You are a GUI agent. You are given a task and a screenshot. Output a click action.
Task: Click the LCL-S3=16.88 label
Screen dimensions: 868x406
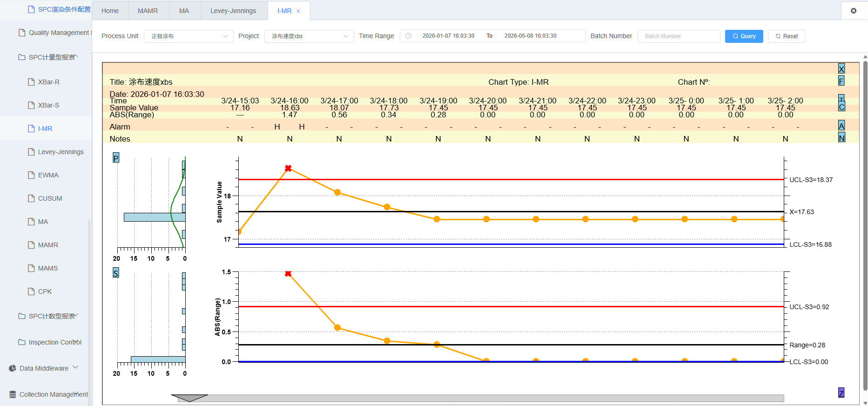click(x=811, y=244)
